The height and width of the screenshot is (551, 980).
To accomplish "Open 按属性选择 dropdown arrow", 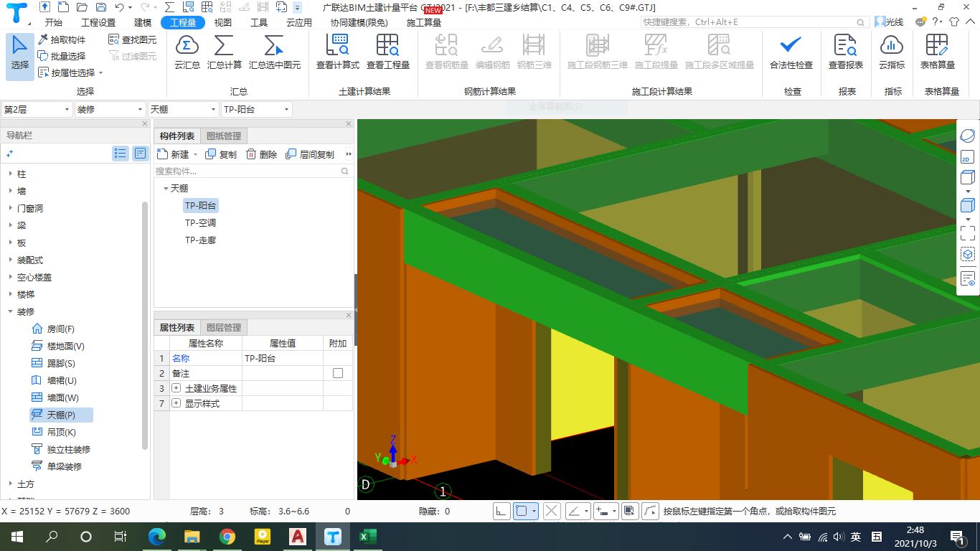I will coord(100,73).
